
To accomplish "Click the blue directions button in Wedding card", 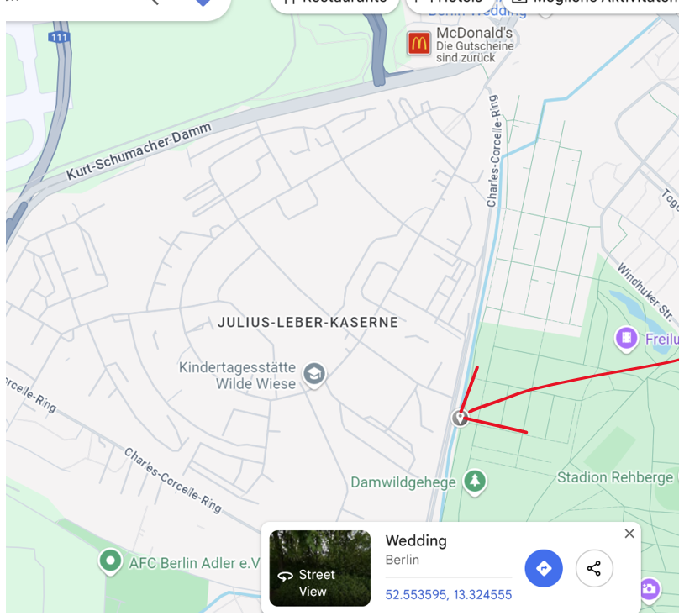I will tap(544, 568).
